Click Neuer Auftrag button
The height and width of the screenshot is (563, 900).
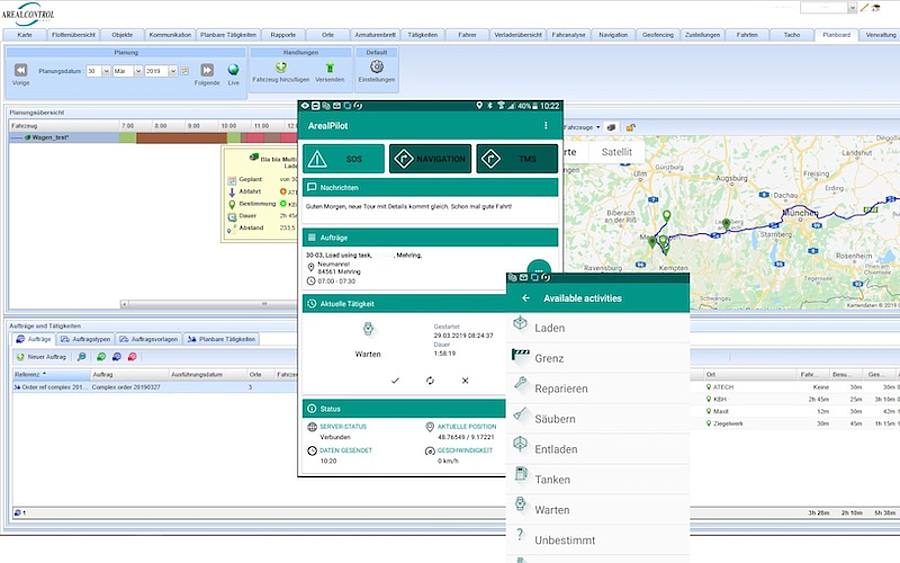tap(41, 356)
